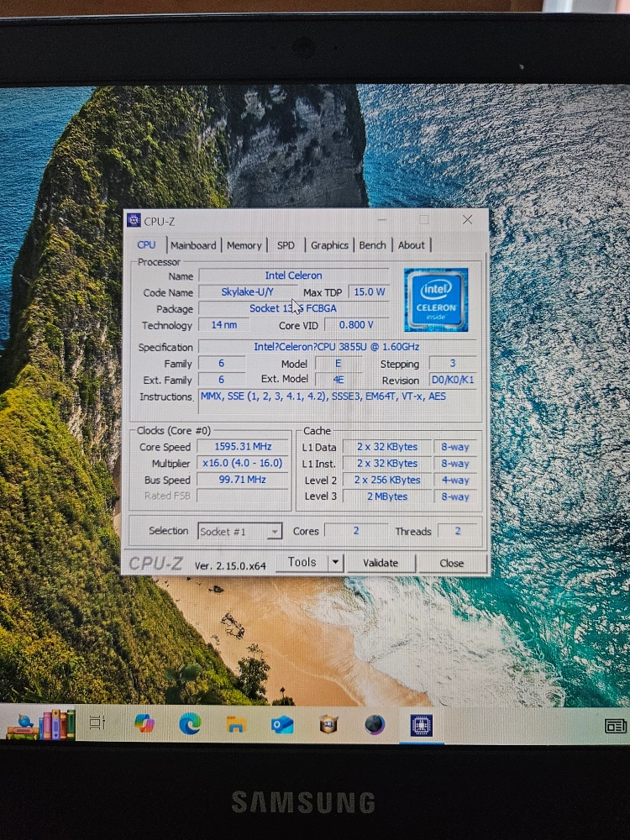630x840 pixels.
Task: Open the Socket #1 selection dropdown
Action: pos(239,532)
